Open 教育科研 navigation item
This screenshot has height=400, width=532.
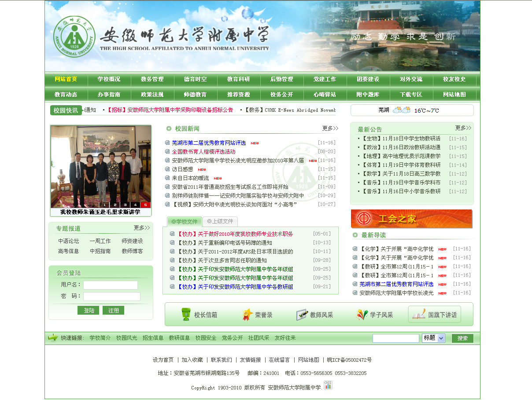[238, 79]
